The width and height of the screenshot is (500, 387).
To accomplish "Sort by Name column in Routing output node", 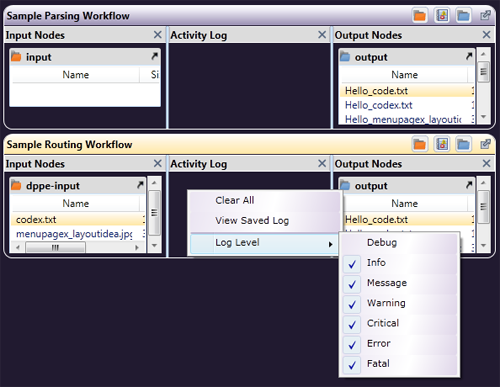I will 404,203.
